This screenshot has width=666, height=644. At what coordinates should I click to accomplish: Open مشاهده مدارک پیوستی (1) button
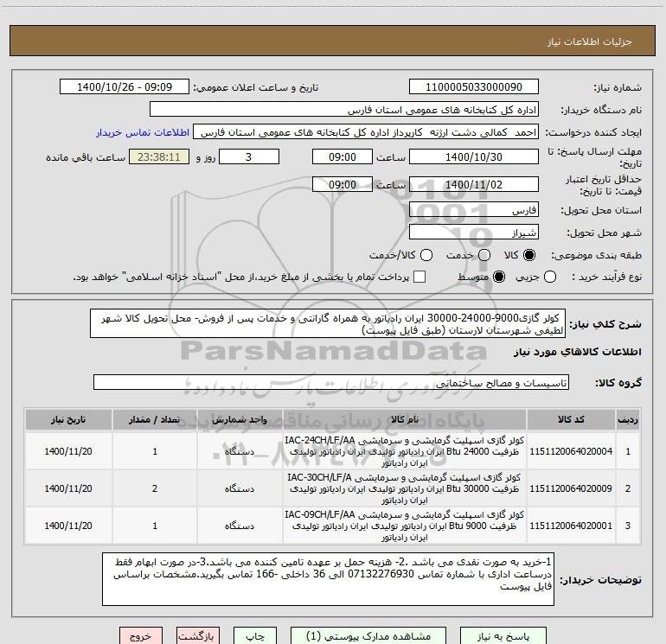[x=368, y=636]
